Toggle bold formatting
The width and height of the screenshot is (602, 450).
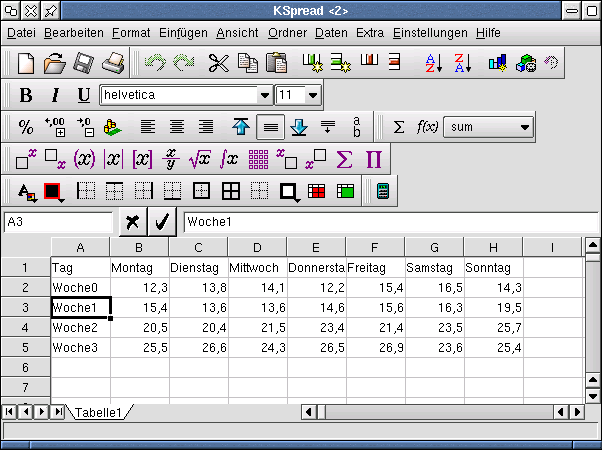pos(27,96)
